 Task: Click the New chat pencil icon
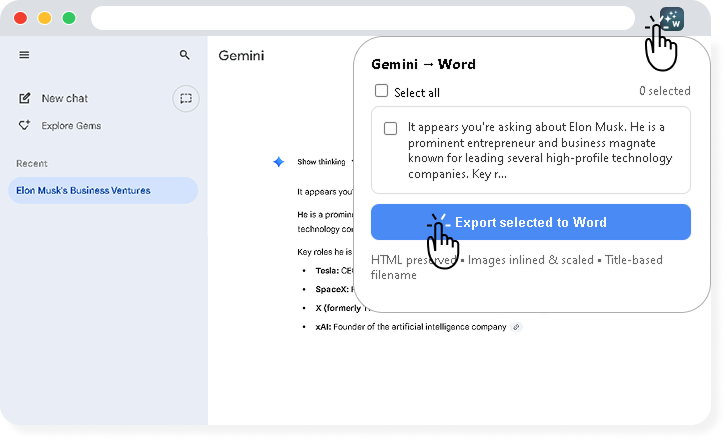(25, 98)
